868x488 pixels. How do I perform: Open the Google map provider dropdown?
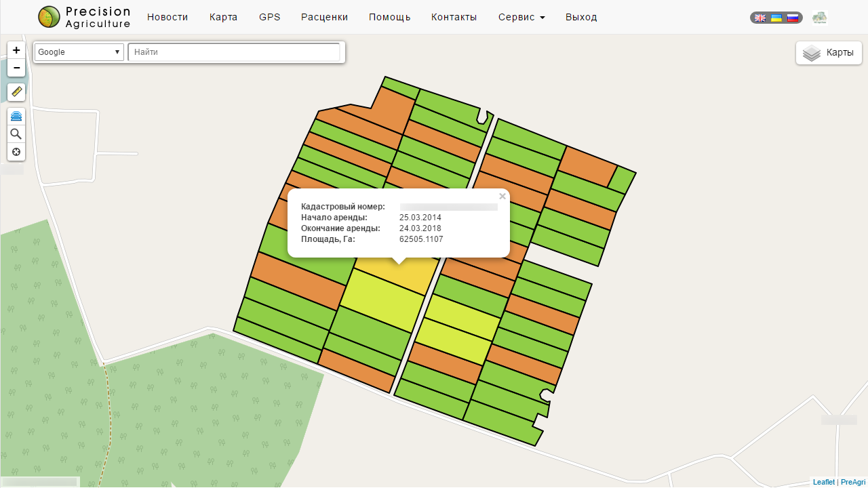79,52
